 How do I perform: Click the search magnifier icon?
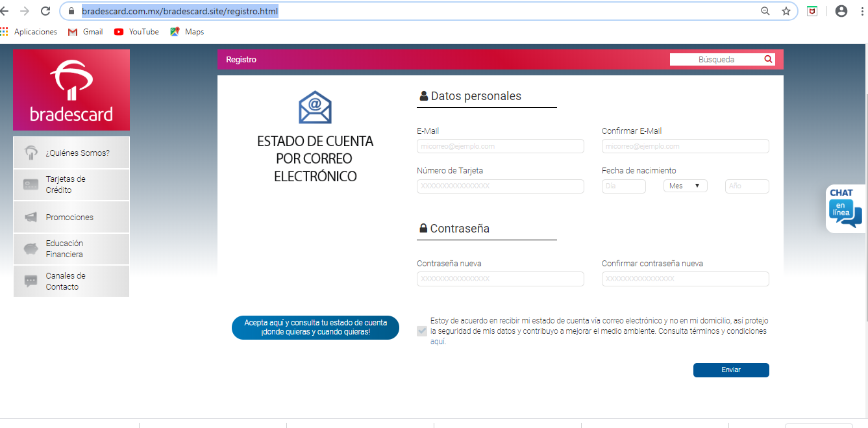768,59
